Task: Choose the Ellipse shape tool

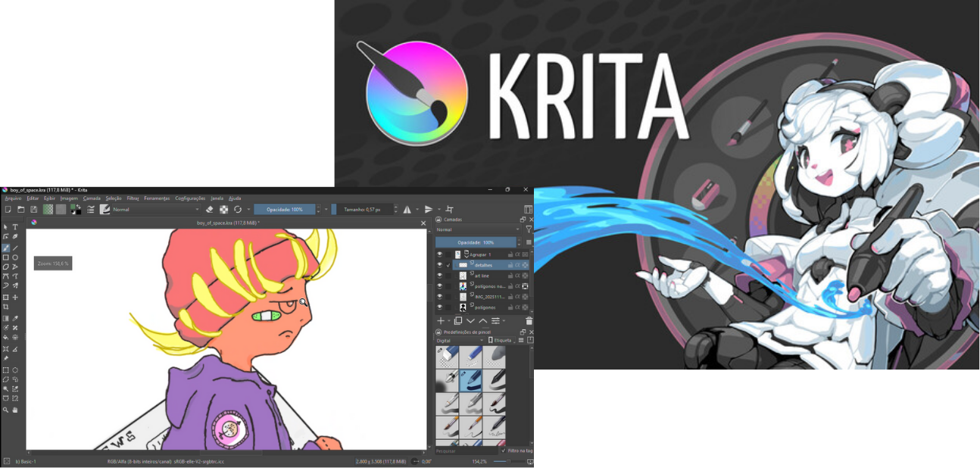Action: tap(15, 257)
